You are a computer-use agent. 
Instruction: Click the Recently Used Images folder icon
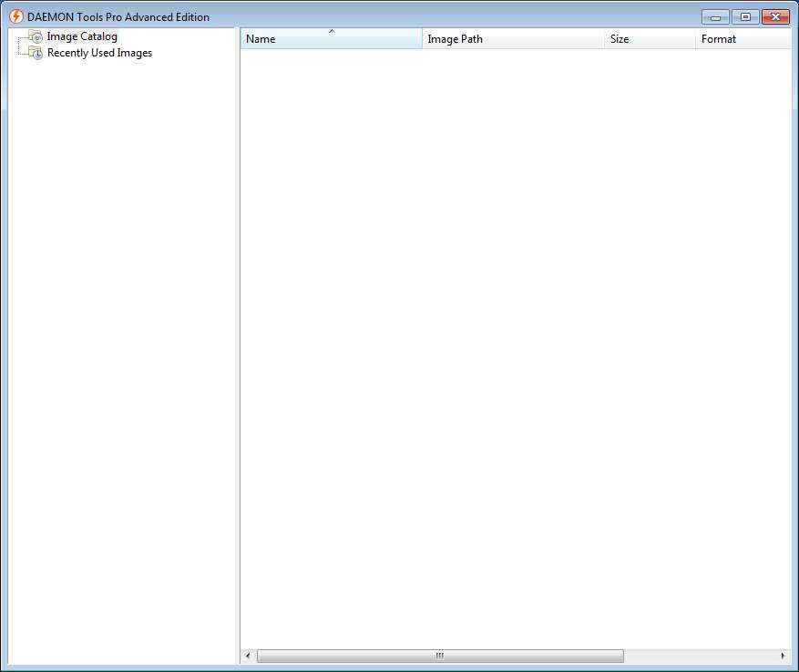click(36, 53)
